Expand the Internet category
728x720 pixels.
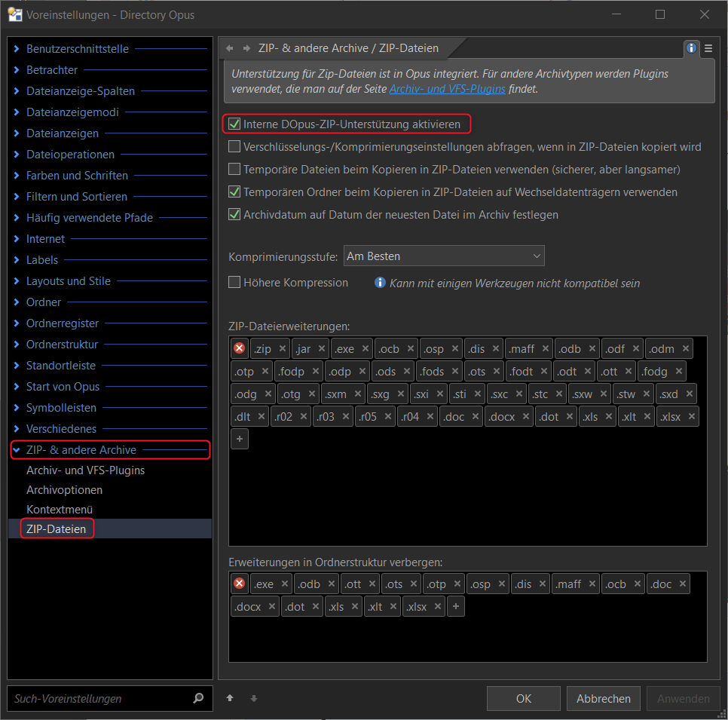tap(17, 239)
